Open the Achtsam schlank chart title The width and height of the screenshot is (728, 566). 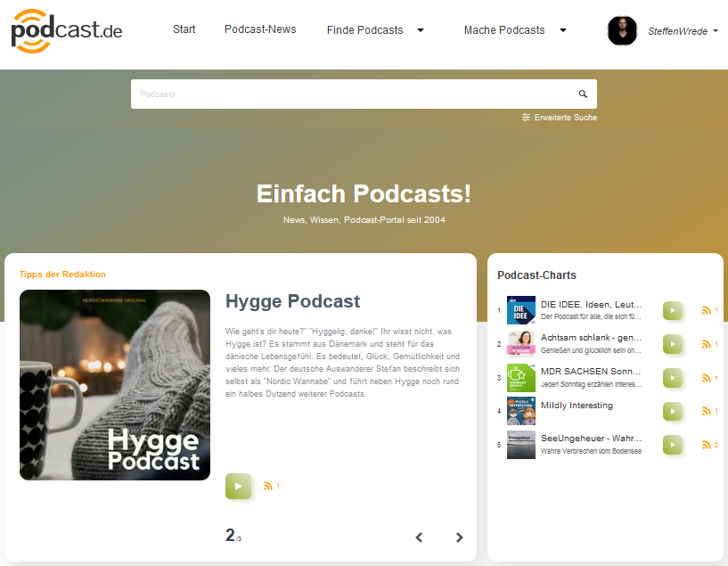591,338
